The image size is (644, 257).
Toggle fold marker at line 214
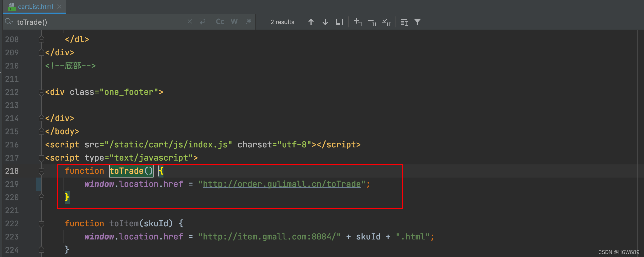click(41, 118)
